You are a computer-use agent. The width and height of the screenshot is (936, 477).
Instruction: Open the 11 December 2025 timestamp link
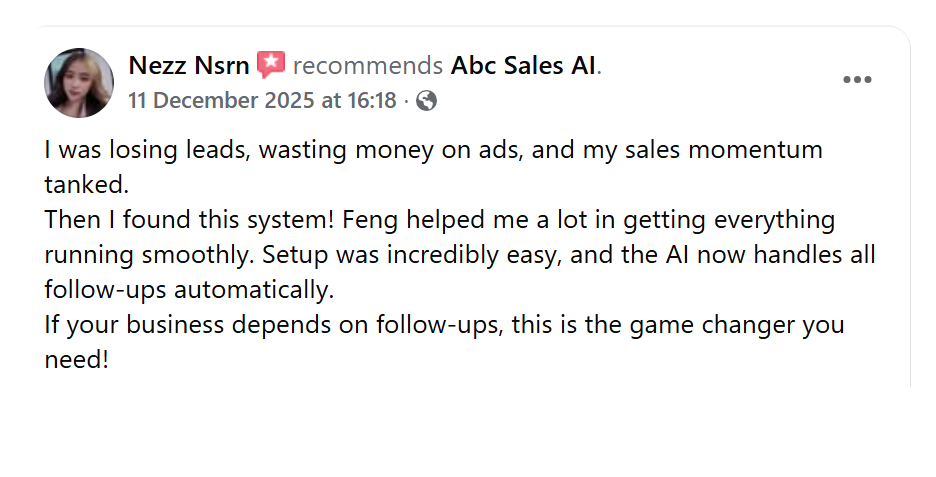pyautogui.click(x=262, y=101)
